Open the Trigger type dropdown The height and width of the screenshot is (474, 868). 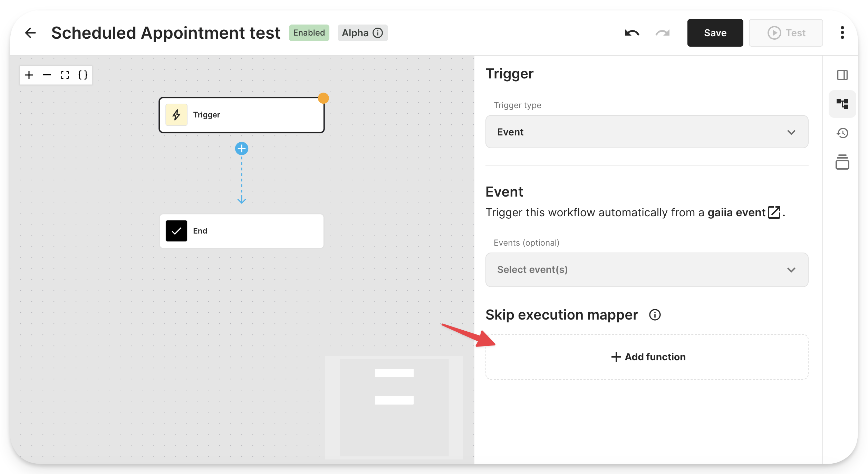(647, 132)
